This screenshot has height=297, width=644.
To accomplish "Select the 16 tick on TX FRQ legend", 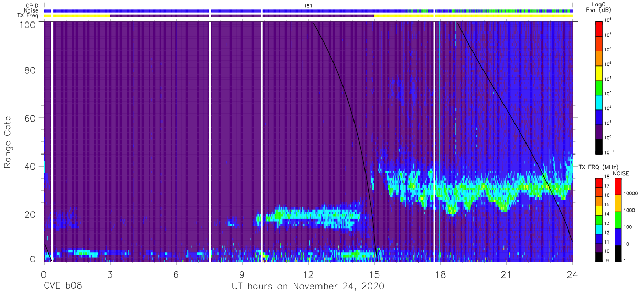I will tap(607, 195).
